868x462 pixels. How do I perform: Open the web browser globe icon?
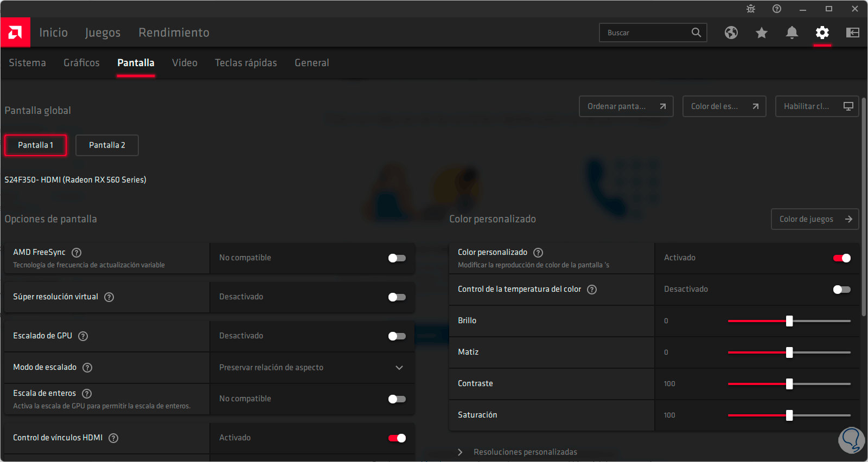[x=731, y=33]
